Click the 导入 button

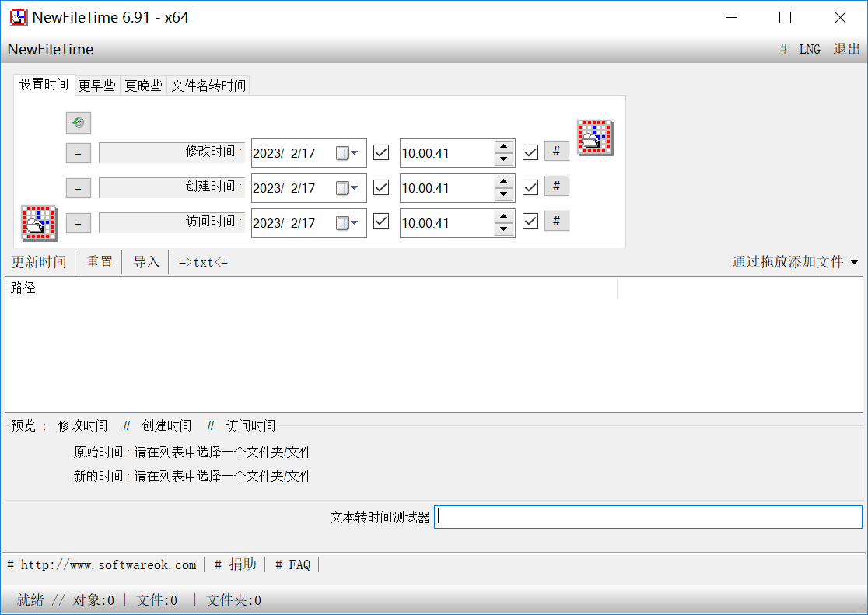click(146, 262)
